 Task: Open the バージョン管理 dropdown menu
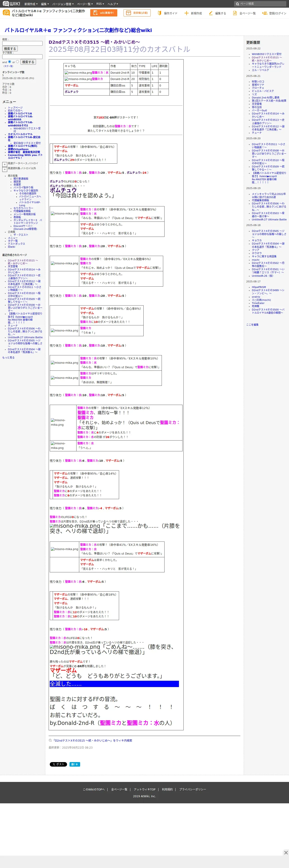[63, 4]
